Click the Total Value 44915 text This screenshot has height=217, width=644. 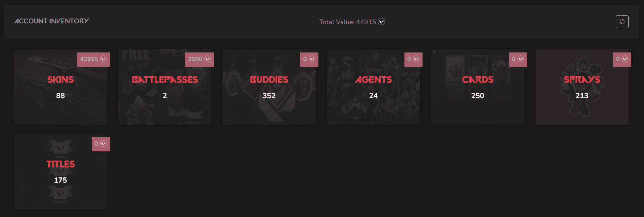click(x=347, y=22)
